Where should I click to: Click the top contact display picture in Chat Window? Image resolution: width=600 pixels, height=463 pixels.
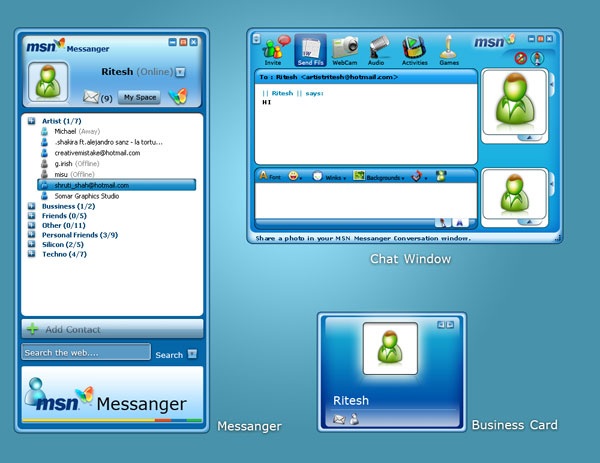(x=514, y=102)
